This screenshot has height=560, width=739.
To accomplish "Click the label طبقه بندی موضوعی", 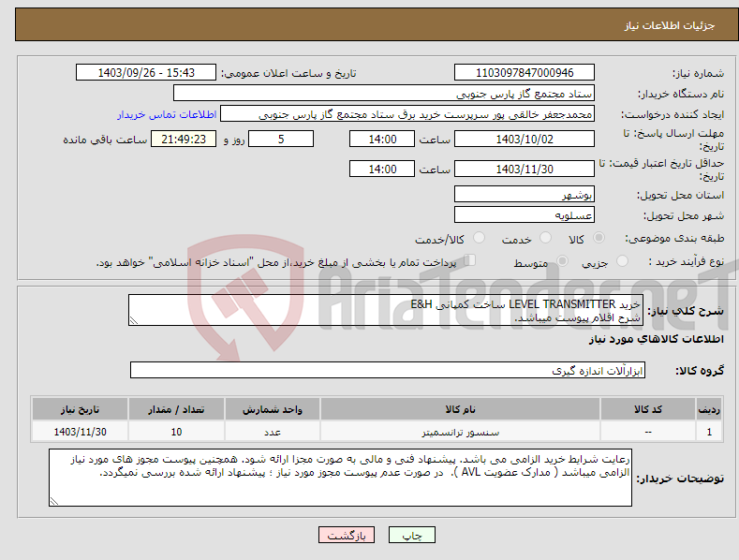I will [x=674, y=238].
